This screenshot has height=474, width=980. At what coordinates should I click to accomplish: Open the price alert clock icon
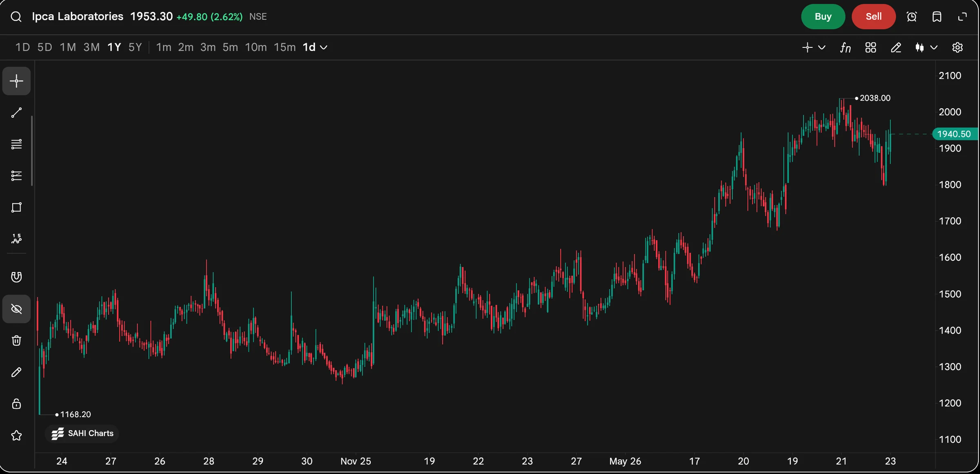click(x=912, y=17)
